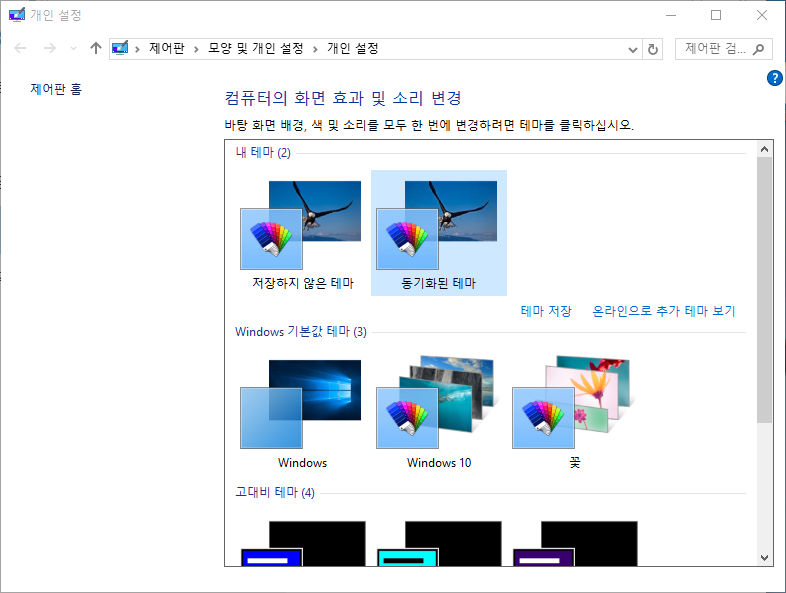
Task: Click 테마 저장 link
Action: point(546,311)
